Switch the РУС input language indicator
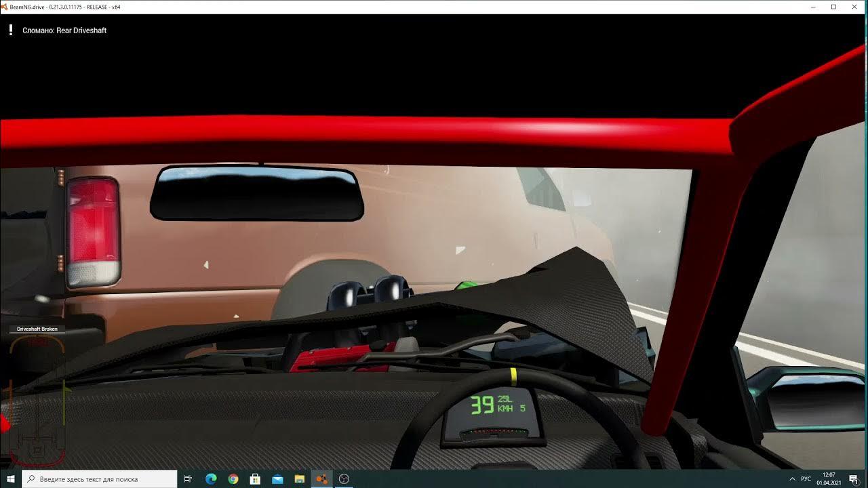 pyautogui.click(x=806, y=479)
